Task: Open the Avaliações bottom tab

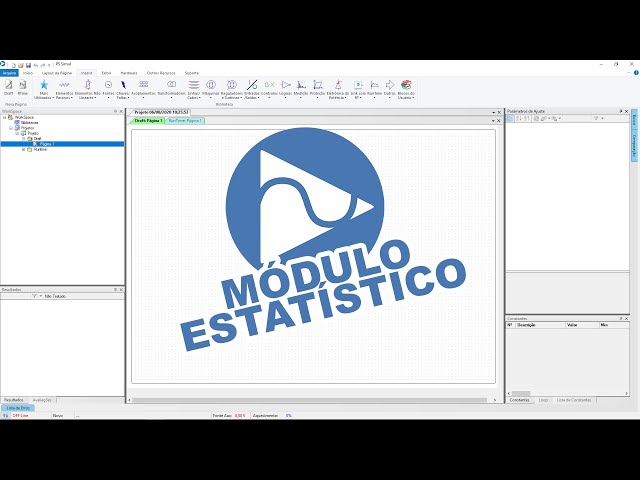Action: point(42,400)
